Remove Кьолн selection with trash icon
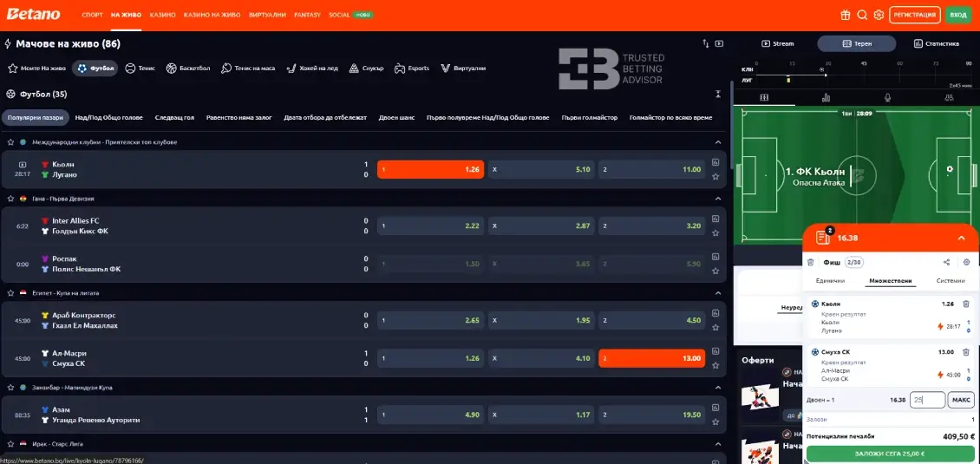 tap(966, 304)
